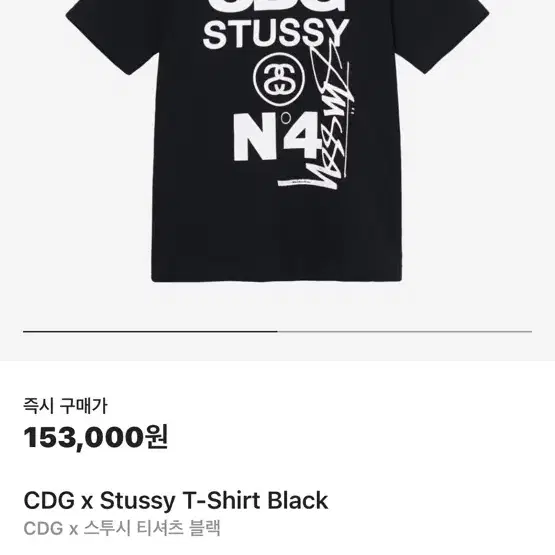Image resolution: width=555 pixels, height=555 pixels.
Task: Click the word Black in the product title
Action: (x=297, y=500)
